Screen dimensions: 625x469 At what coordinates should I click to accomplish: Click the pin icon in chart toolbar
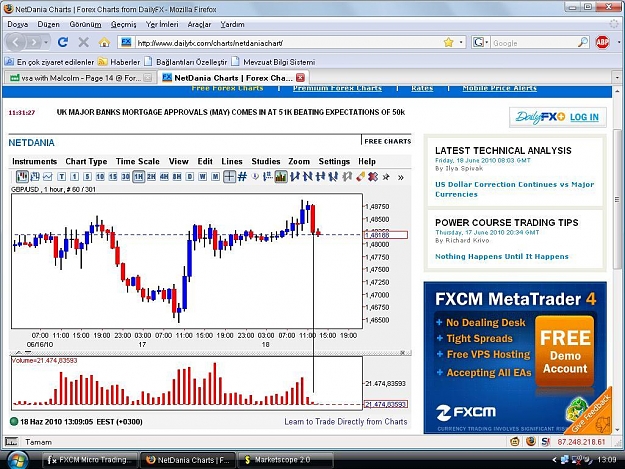(x=386, y=177)
